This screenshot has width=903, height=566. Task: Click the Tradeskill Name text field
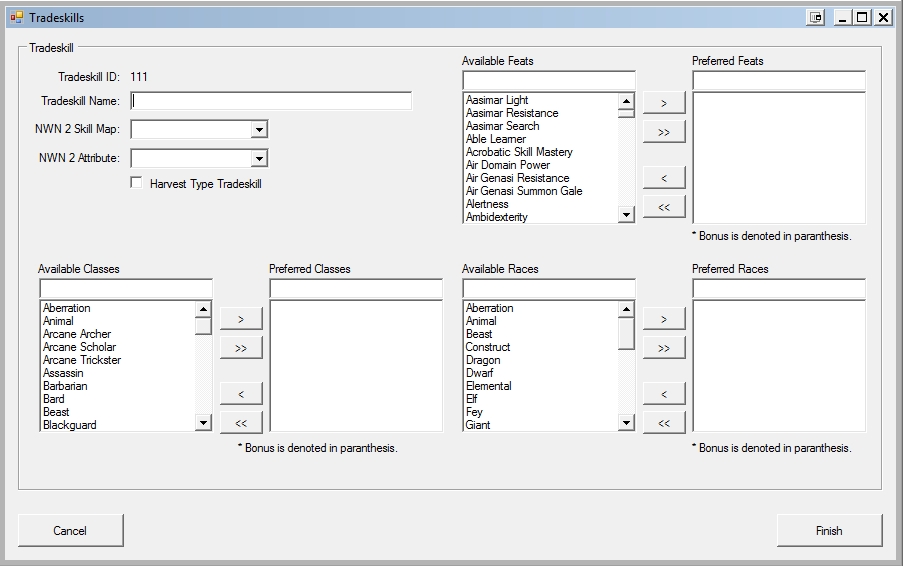coord(271,101)
